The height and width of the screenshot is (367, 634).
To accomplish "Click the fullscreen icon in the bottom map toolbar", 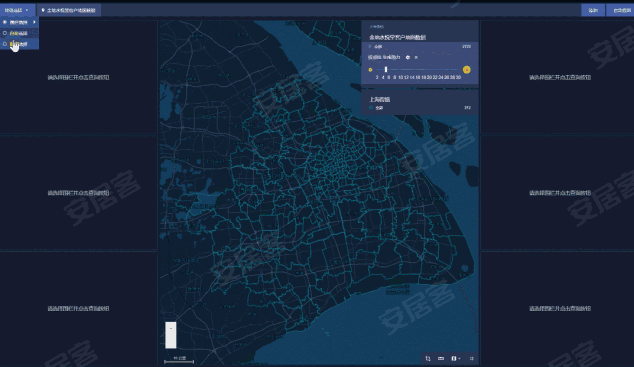I will click(471, 359).
